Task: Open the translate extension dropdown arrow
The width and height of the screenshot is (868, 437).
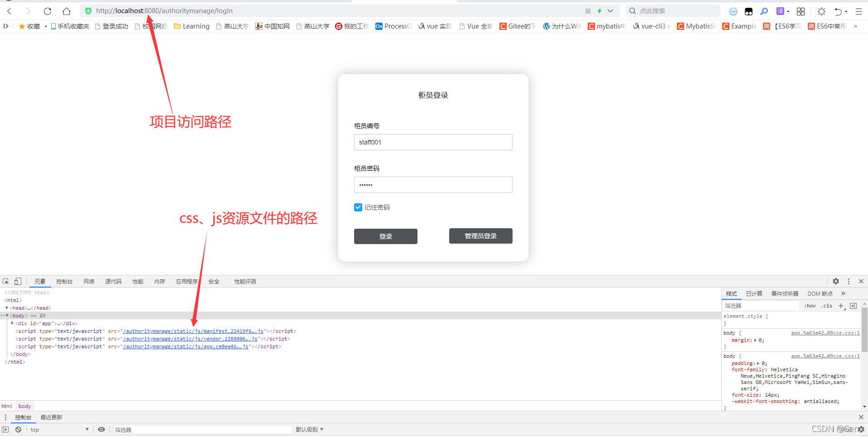Action: pos(788,11)
